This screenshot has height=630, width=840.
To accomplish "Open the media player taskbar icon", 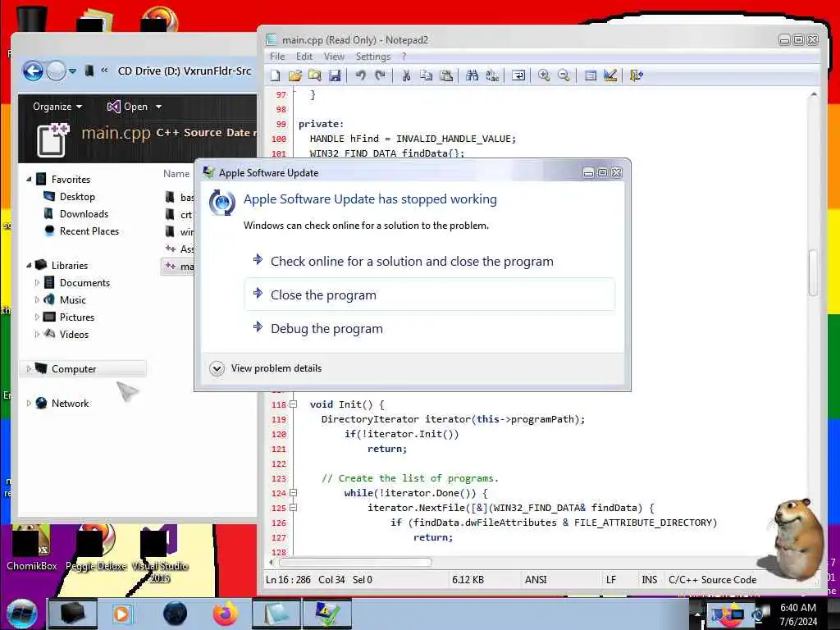I will pos(121,614).
